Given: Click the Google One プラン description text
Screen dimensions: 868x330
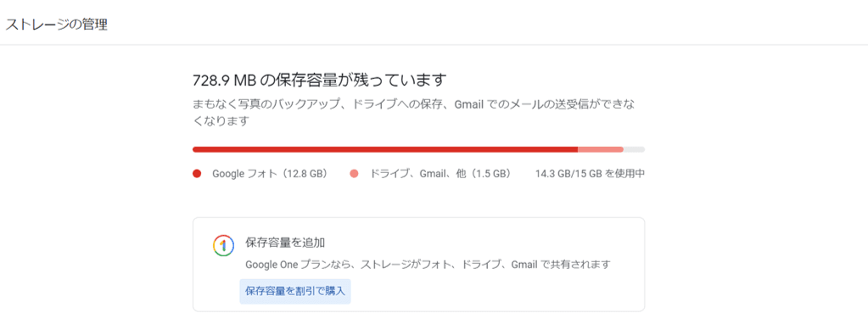Looking at the screenshot, I should click(428, 264).
